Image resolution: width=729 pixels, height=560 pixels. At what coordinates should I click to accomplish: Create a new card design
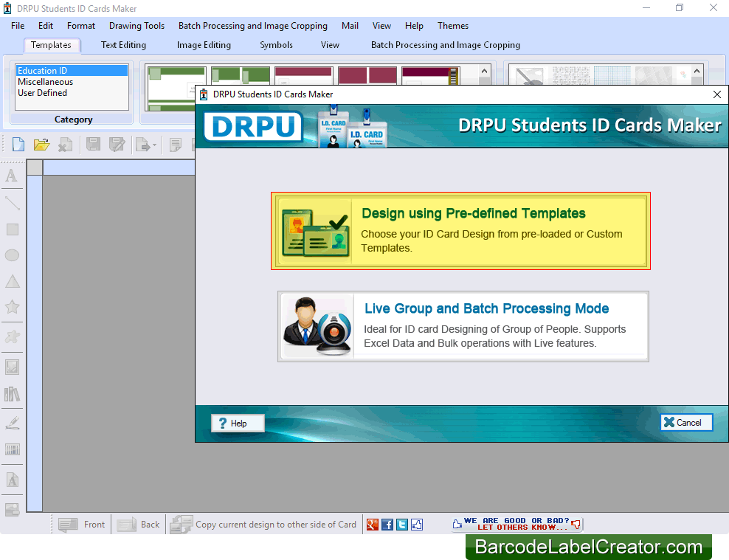point(18,144)
